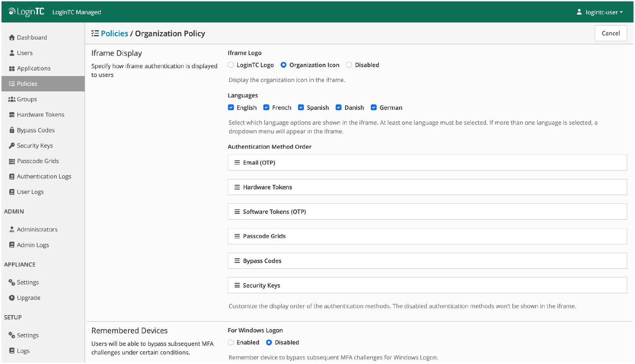This screenshot has height=364, width=635.
Task: Click the Email (OTP) drag handle icon
Action: tap(237, 163)
